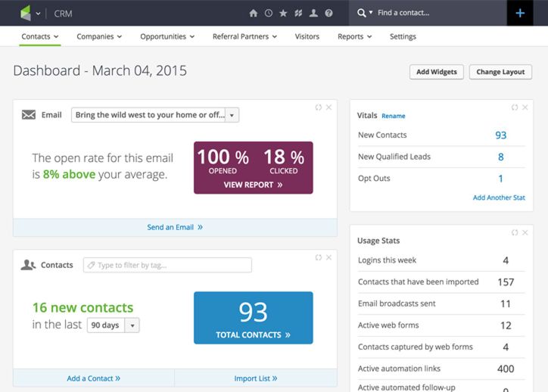Click the Active web forms row

441,325
